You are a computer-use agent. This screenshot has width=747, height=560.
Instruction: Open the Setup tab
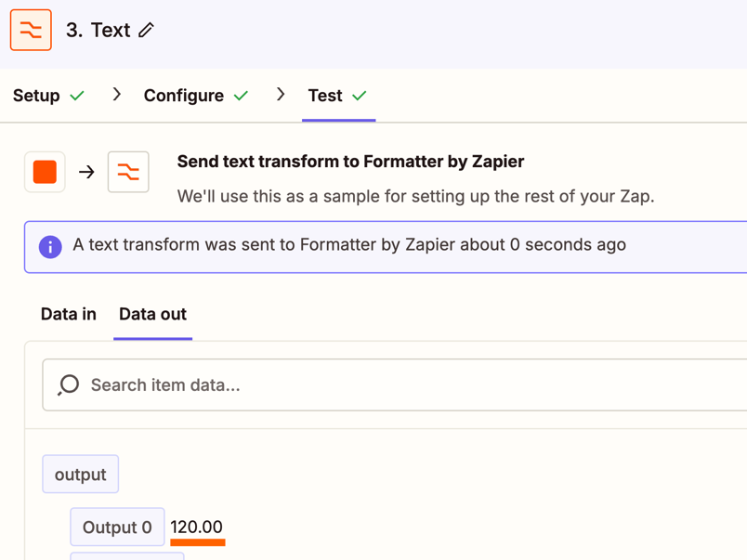pyautogui.click(x=48, y=96)
